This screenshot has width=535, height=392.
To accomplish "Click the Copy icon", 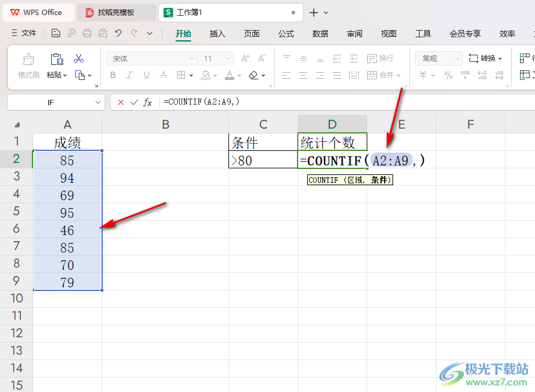I will (x=79, y=75).
